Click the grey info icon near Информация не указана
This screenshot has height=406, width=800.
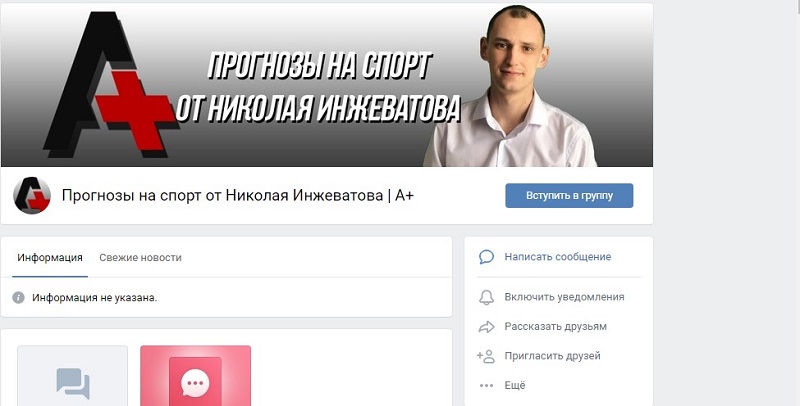tap(18, 297)
